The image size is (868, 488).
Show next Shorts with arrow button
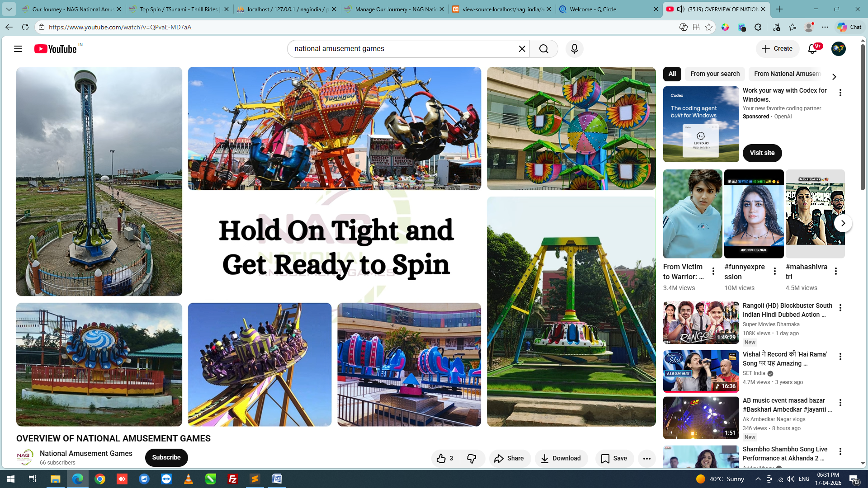[x=843, y=223]
